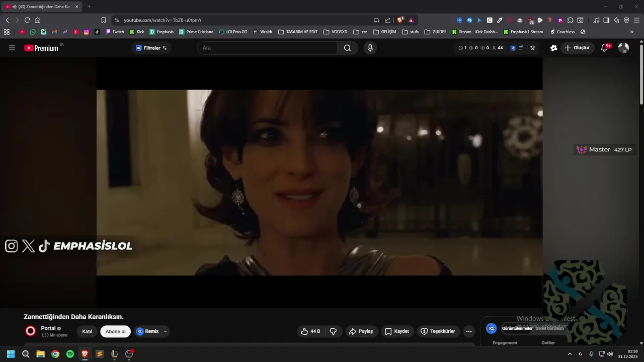Click the address bar URL youtube.com/watch
This screenshot has height=362, width=644.
[163, 20]
